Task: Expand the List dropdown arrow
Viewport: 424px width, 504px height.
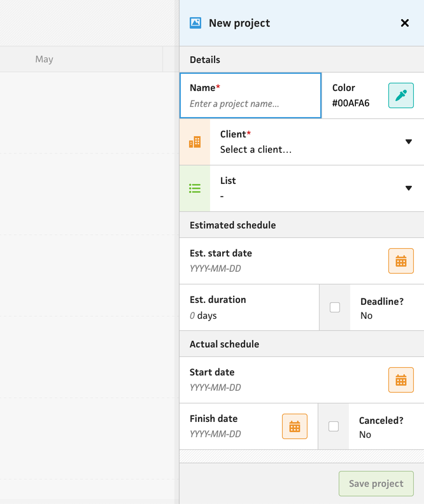Action: pos(409,188)
